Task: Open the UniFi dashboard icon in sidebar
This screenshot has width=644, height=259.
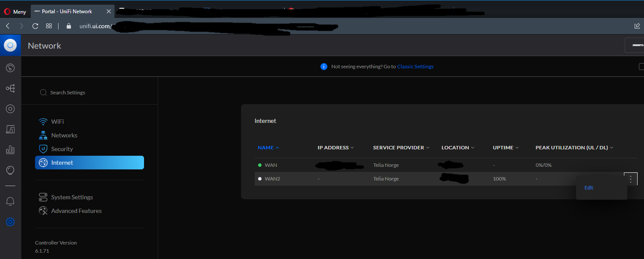Action: pos(10,68)
